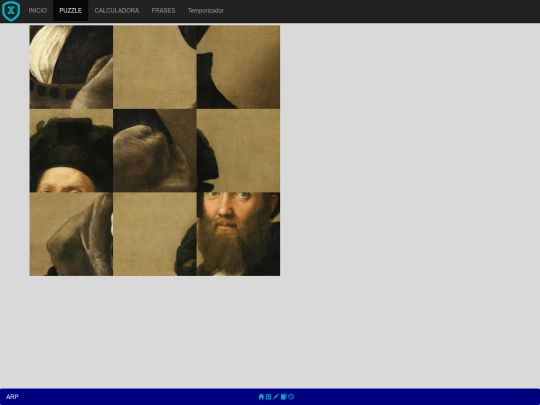Click the clock timer icon in footer
The height and width of the screenshot is (405, 540).
click(x=291, y=396)
